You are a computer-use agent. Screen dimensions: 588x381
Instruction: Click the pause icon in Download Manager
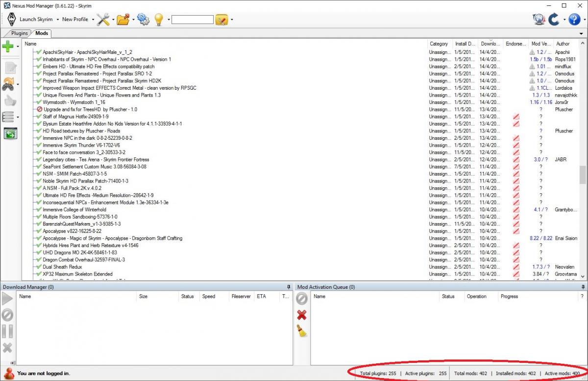click(x=7, y=331)
